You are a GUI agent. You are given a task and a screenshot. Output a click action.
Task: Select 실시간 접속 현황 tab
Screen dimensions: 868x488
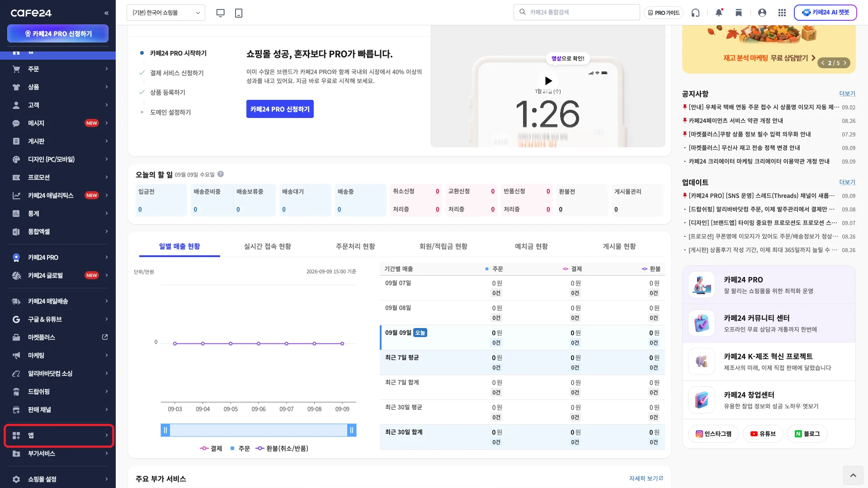click(267, 246)
